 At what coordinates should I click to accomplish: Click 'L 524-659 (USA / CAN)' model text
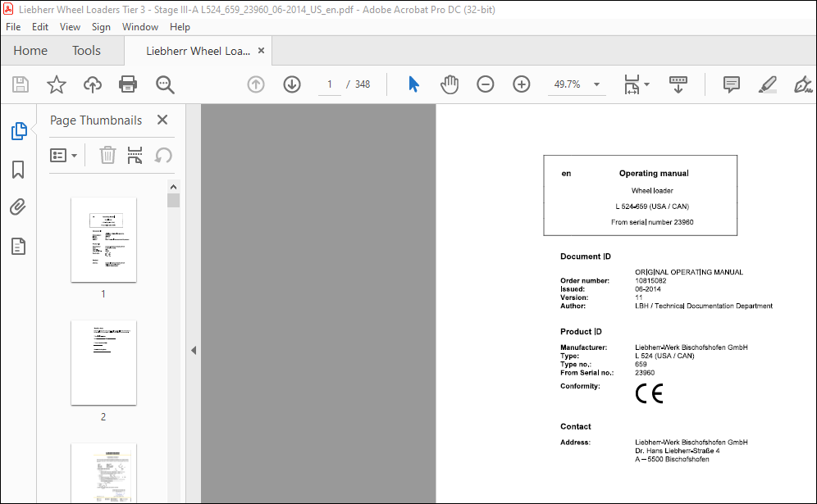pyautogui.click(x=652, y=207)
